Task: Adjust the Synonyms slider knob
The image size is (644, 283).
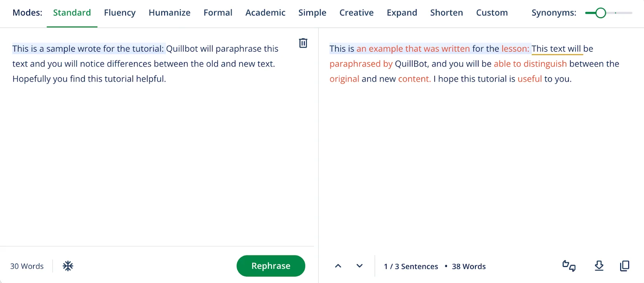Action: tap(601, 12)
